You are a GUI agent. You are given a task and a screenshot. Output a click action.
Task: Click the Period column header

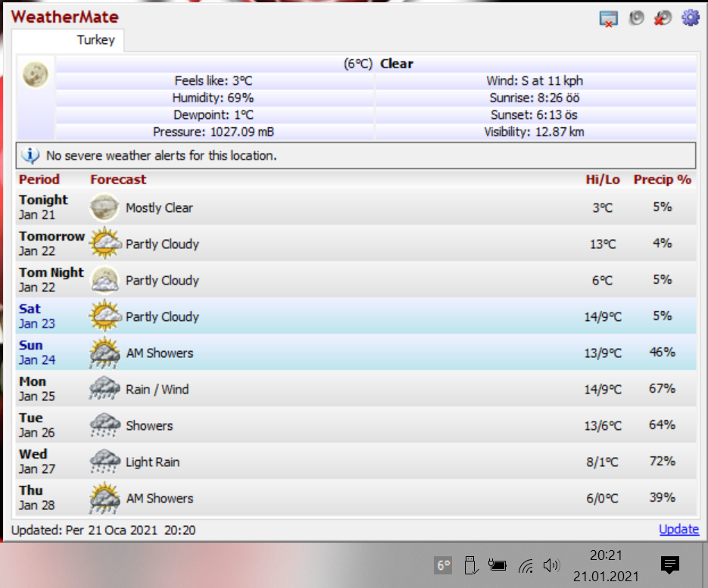click(39, 179)
